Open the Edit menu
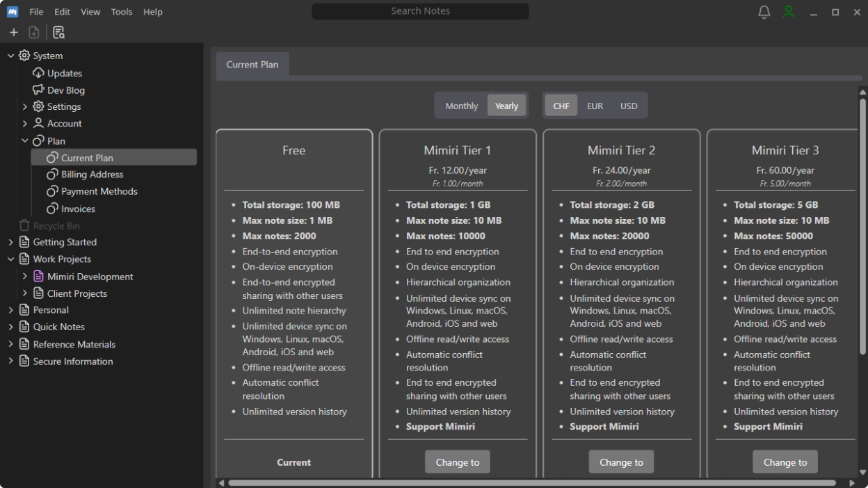Image resolution: width=868 pixels, height=488 pixels. [63, 12]
